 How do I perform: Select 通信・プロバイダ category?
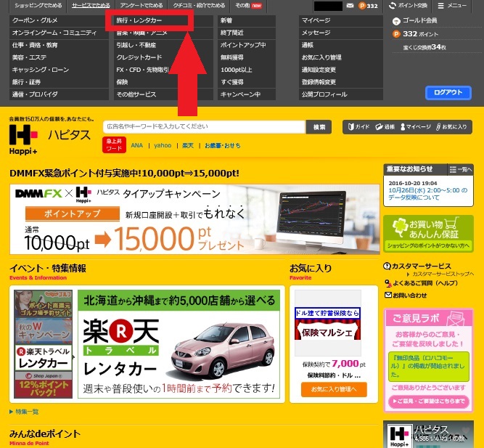tap(59, 94)
